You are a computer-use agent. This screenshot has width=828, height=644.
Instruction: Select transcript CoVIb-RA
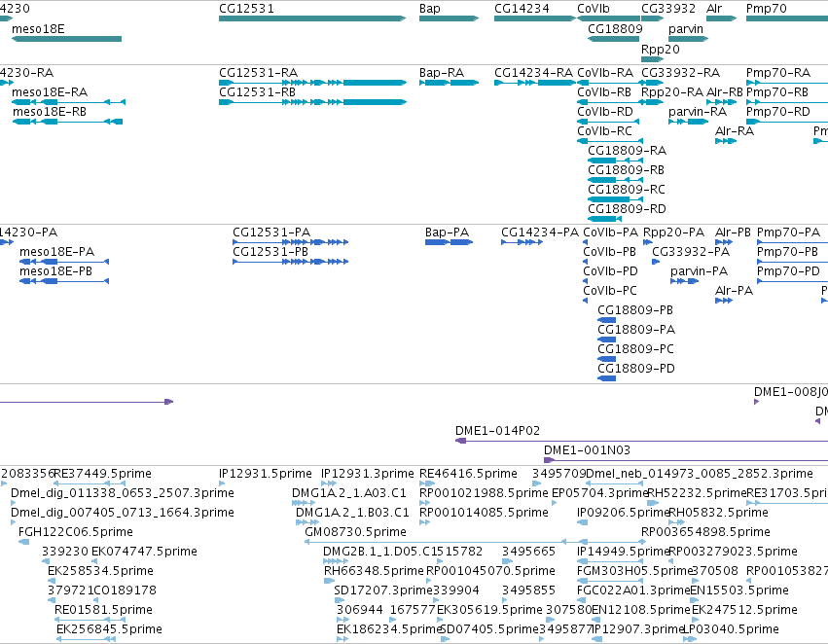pyautogui.click(x=605, y=73)
